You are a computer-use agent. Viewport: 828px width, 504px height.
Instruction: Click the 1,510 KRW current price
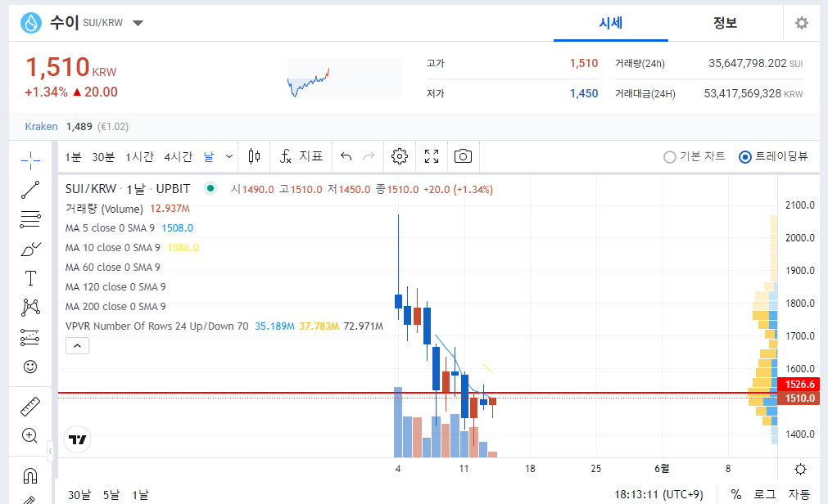coord(70,68)
